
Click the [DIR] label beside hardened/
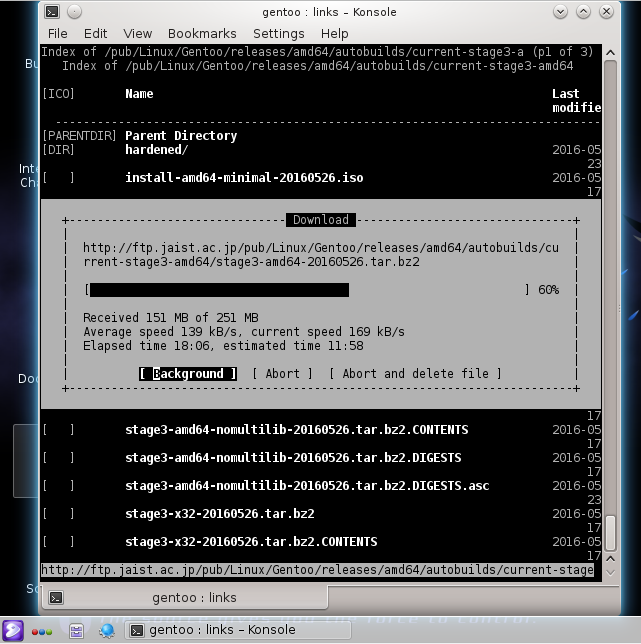[58, 150]
